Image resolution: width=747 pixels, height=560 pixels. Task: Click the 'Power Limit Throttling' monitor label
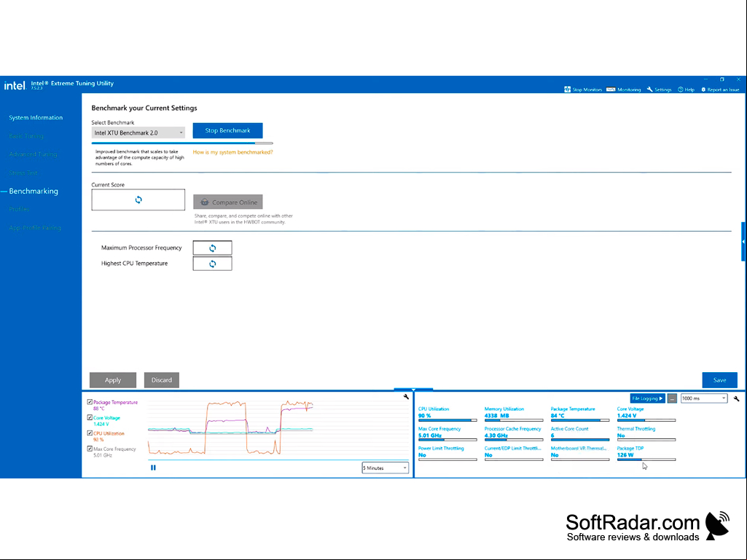click(441, 448)
